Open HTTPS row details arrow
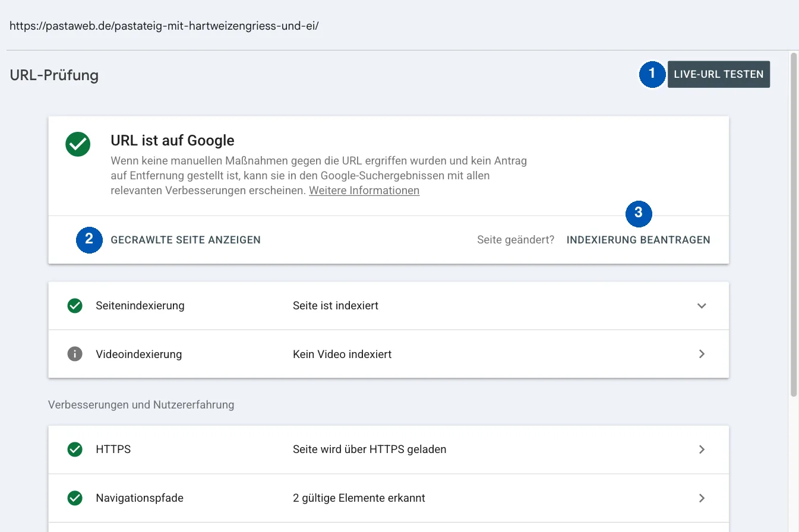The image size is (799, 532). pos(702,449)
